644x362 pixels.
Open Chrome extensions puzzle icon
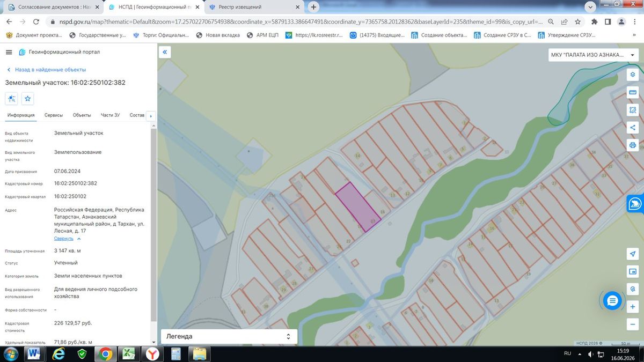tap(594, 22)
